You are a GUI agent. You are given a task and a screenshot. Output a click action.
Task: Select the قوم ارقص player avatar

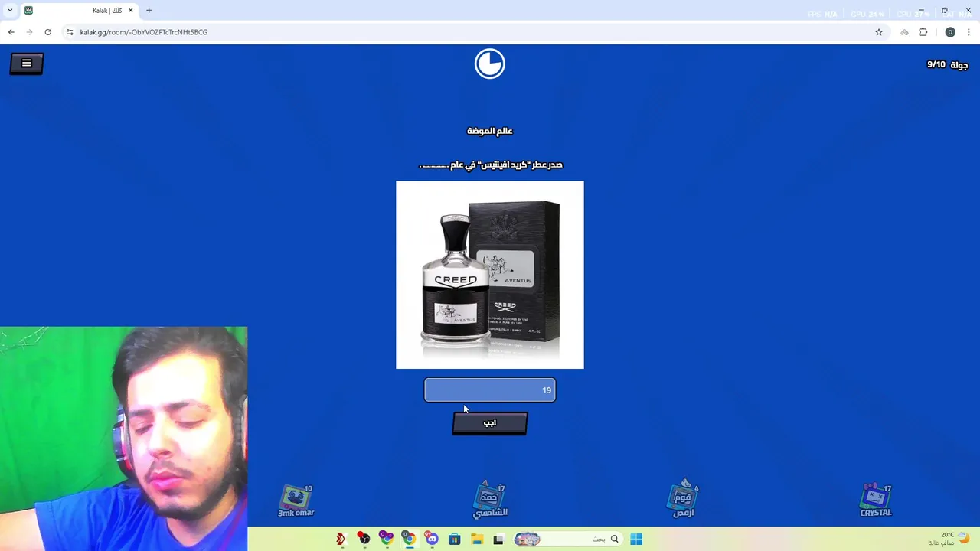tap(683, 500)
